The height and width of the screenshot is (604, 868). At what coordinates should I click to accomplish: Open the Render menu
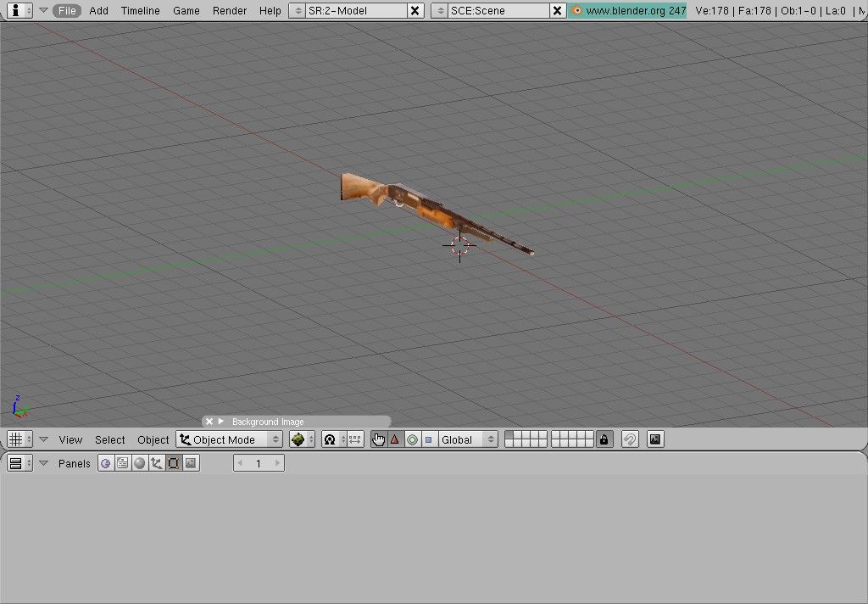(230, 11)
